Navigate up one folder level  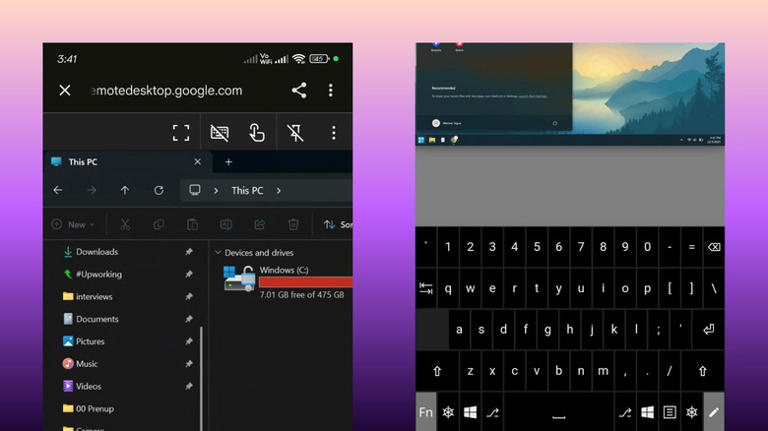pos(125,190)
